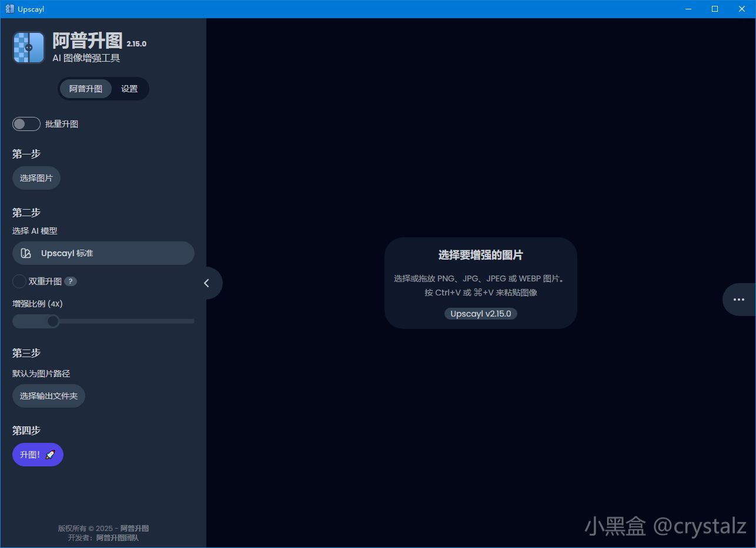Click the 2.15.0 version number beside the app title

click(136, 44)
